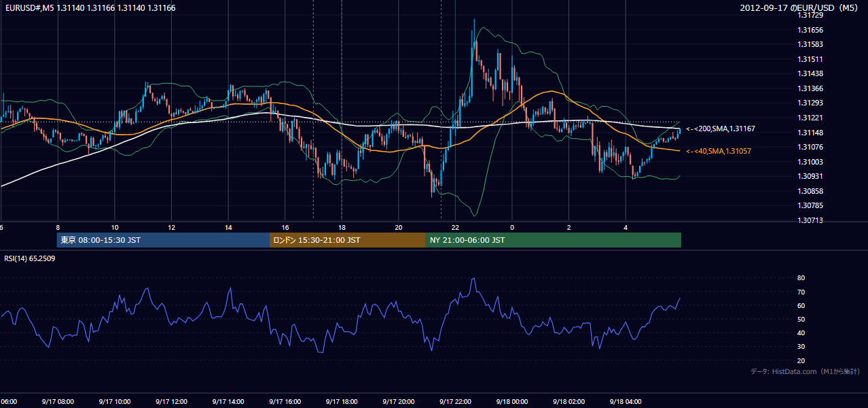The image size is (868, 408).
Task: Click RSI scale value 30
Action: (x=801, y=347)
